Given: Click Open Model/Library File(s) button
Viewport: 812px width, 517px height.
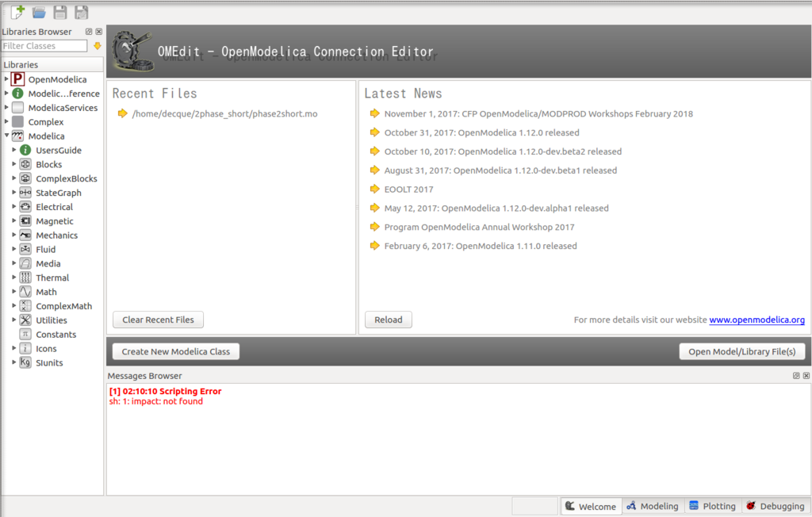Looking at the screenshot, I should pyautogui.click(x=742, y=351).
